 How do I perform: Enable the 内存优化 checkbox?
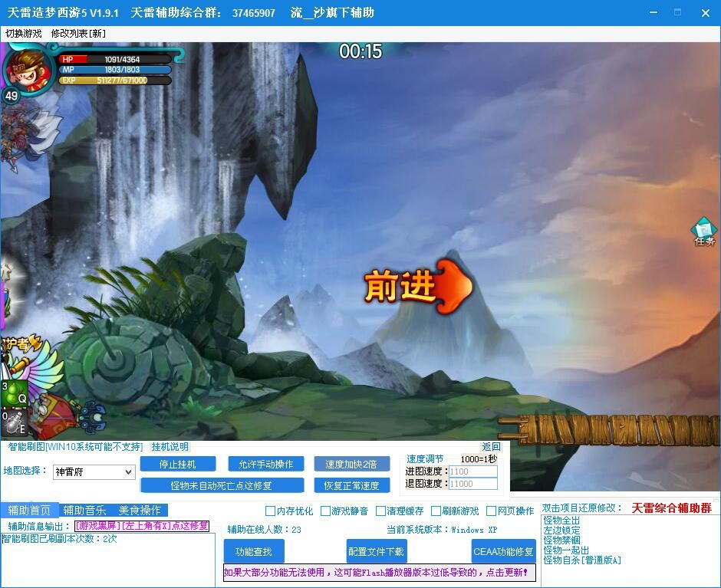click(289, 511)
